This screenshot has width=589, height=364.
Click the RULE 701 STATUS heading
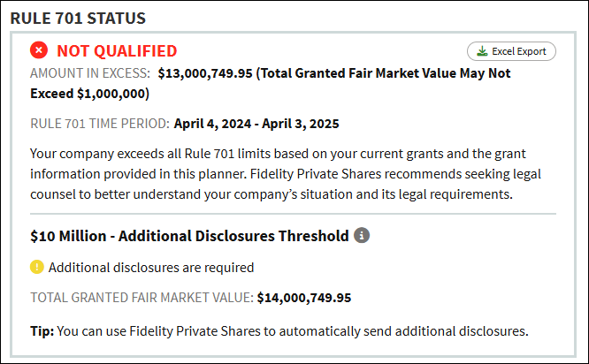78,18
